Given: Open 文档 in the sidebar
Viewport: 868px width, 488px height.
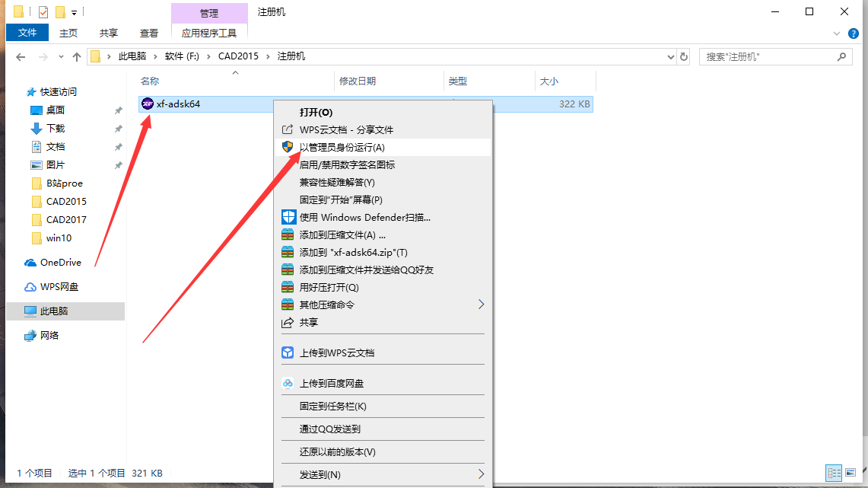Looking at the screenshot, I should click(56, 147).
